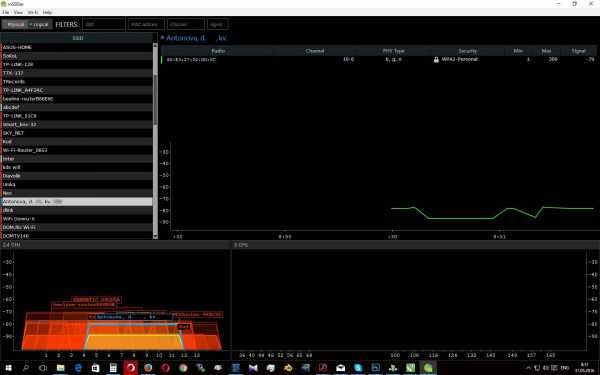Click the SSID filter input field
This screenshot has width=600, height=375.
point(104,24)
